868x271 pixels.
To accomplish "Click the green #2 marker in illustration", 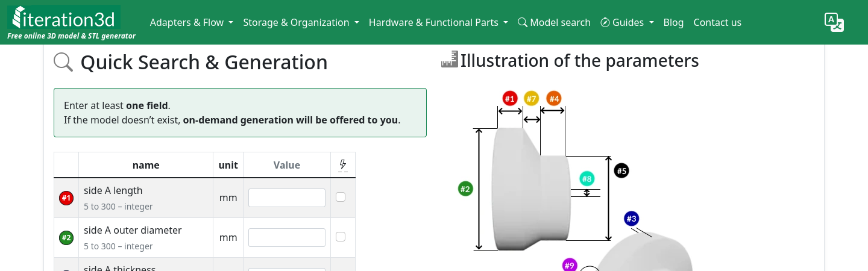I will click(x=465, y=188).
